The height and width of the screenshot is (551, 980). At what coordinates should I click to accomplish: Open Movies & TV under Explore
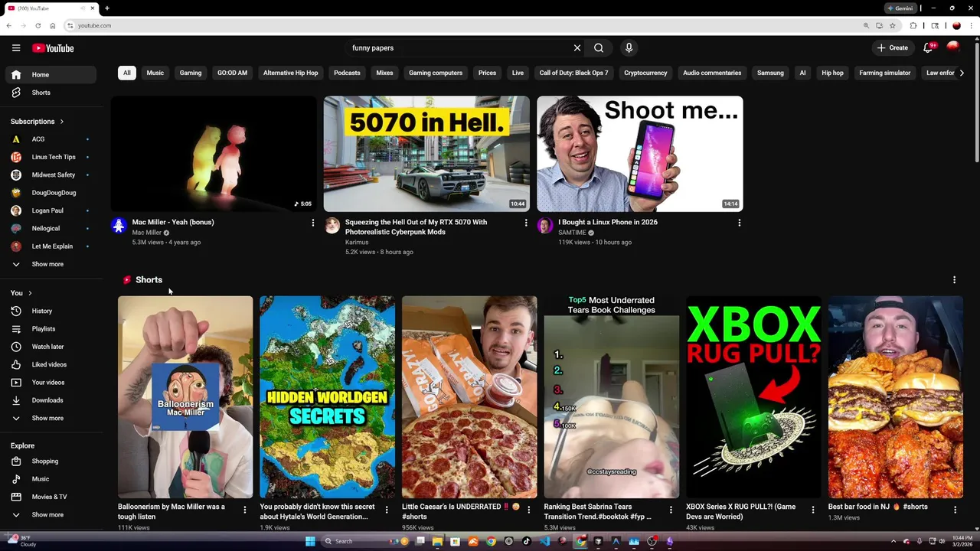pos(51,497)
